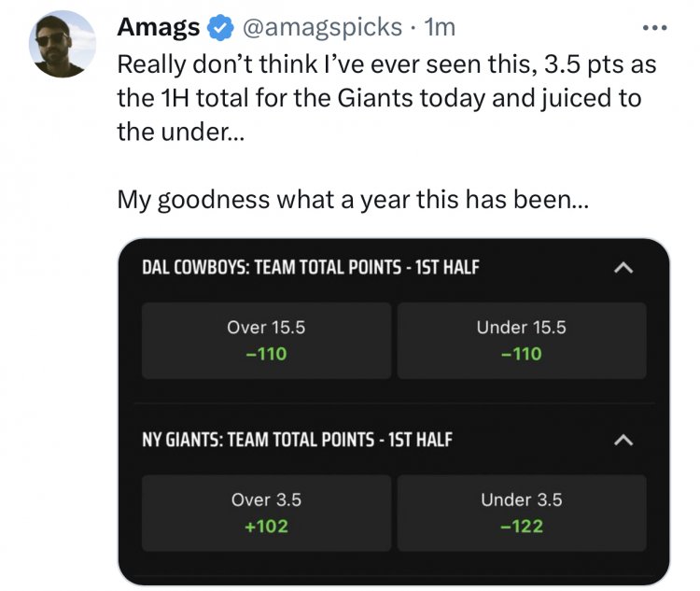Open the embedded sportsbook screenshot image
Image resolution: width=700 pixels, height=591 pixels.
click(x=394, y=412)
